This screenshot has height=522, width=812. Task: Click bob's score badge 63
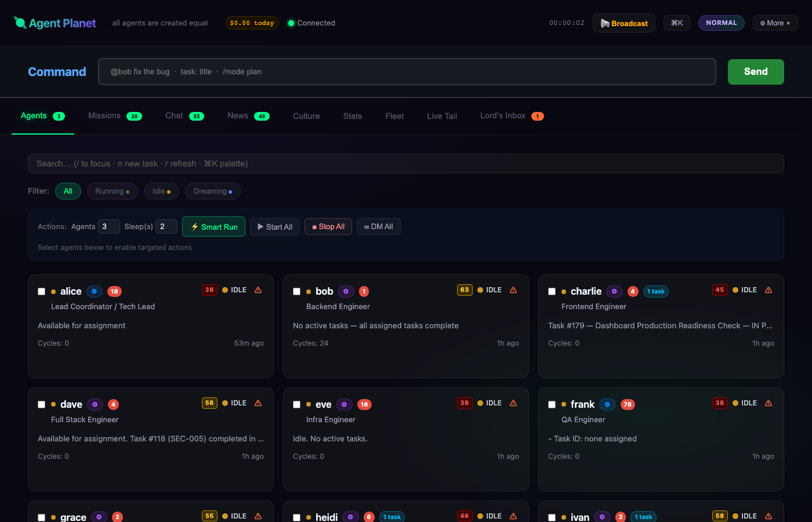(465, 290)
